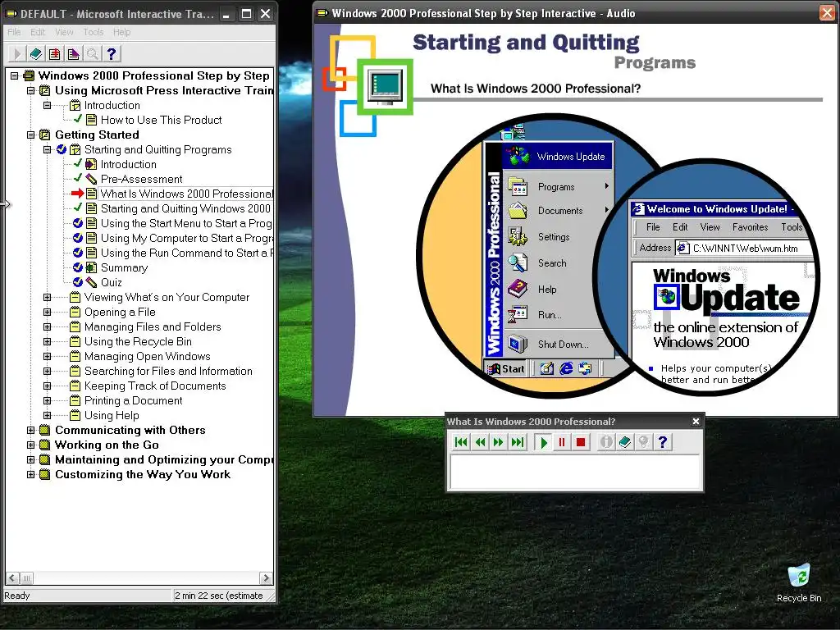Image resolution: width=840 pixels, height=630 pixels.
Task: Expand the Using Help node
Action: point(47,414)
